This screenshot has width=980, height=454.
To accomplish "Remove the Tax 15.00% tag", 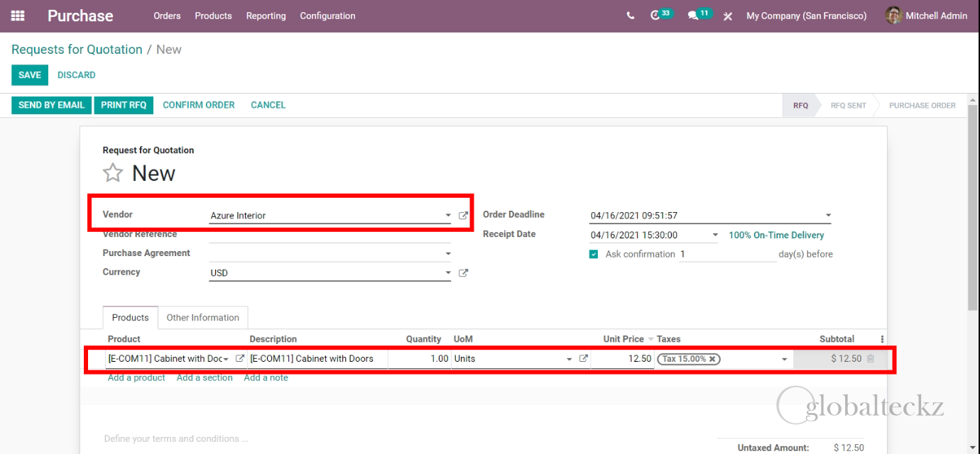I will point(712,359).
